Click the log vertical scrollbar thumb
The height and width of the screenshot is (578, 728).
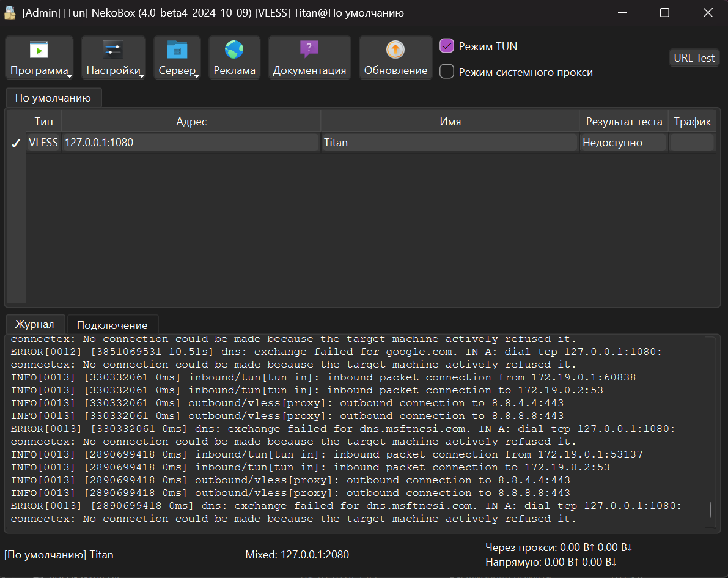tap(711, 509)
